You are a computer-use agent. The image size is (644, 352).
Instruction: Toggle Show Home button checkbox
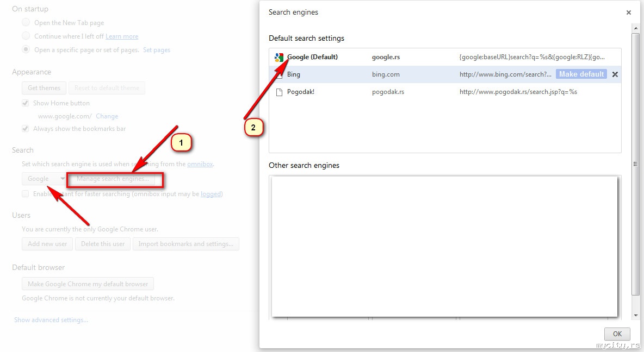[x=26, y=103]
